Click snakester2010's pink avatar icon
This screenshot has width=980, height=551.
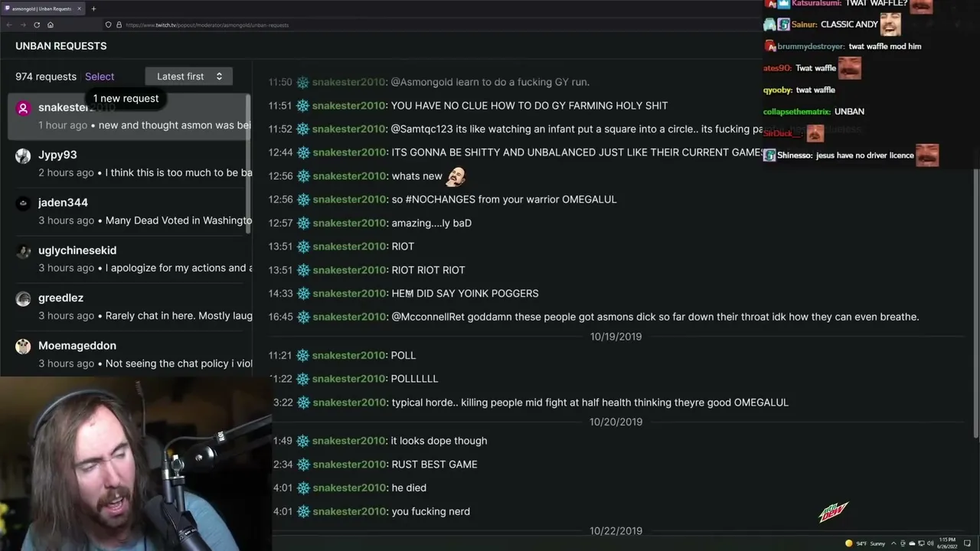(x=23, y=109)
